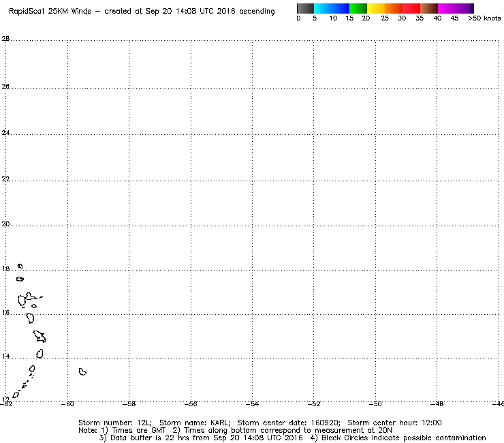Click the '22' latitude axis label
Image resolution: width=504 pixels, height=443 pixels.
[5, 179]
